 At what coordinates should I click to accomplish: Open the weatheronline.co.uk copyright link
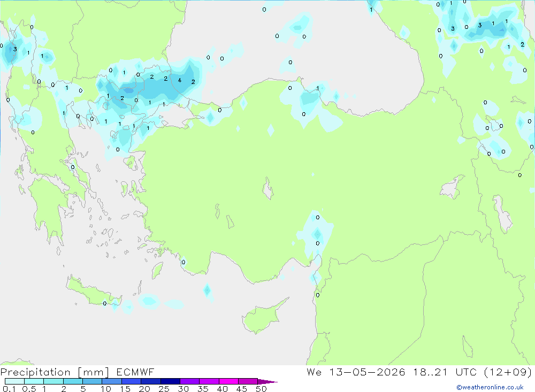click(490, 387)
